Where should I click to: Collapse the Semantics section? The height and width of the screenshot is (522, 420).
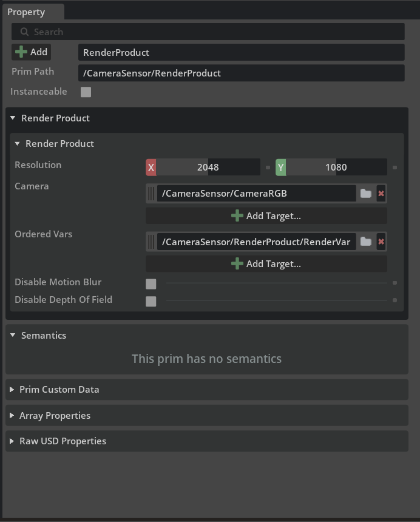pos(13,335)
